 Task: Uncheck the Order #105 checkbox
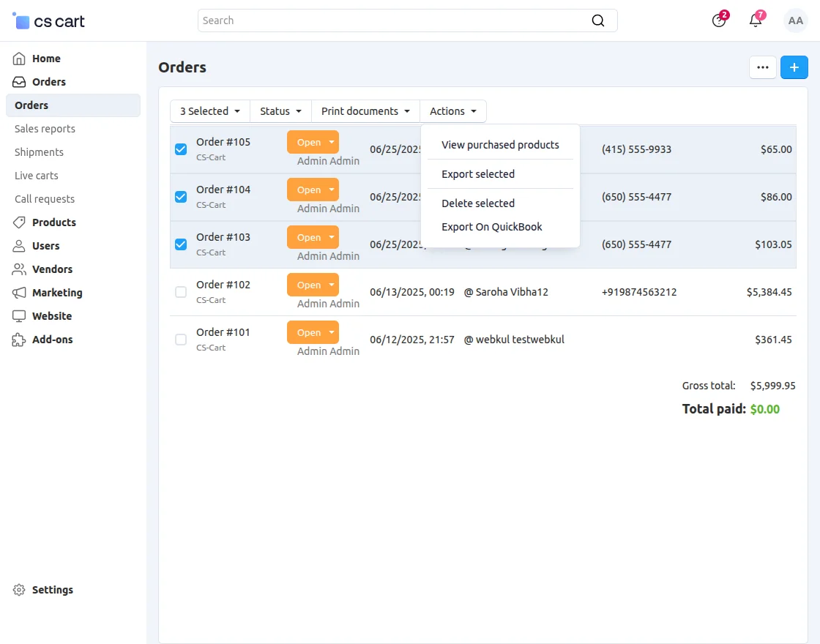tap(181, 149)
